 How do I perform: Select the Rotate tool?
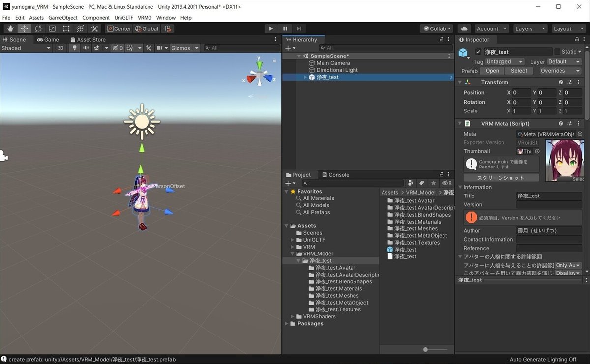pos(38,28)
